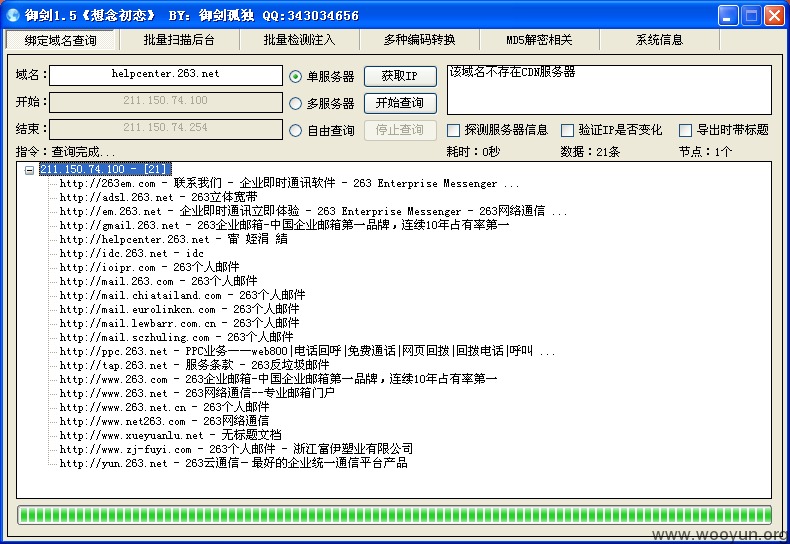Select the http://idc.263.net row
Viewport: 790px width, 544px height.
point(131,253)
